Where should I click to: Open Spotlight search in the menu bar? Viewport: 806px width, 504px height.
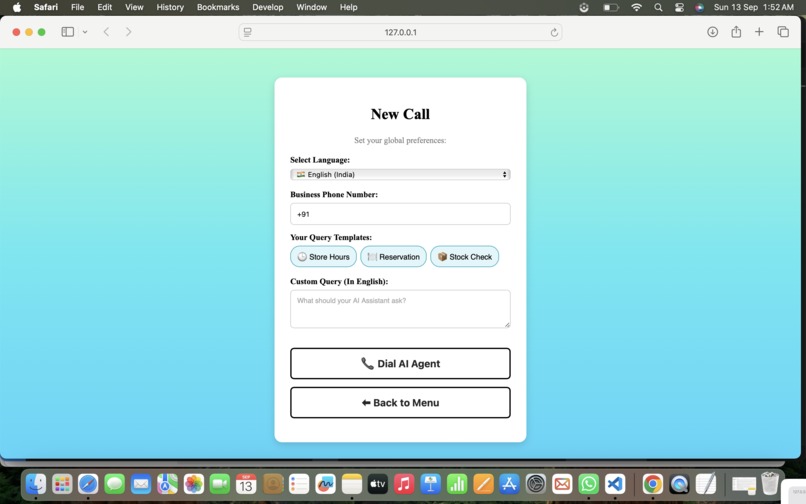(x=658, y=7)
